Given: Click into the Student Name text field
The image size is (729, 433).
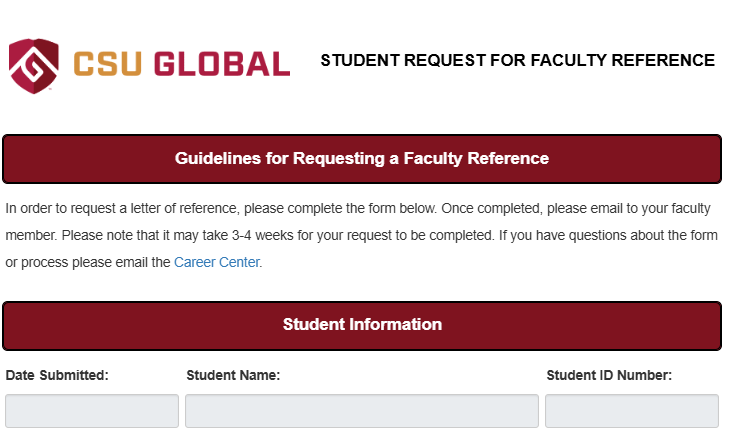Looking at the screenshot, I should (362, 411).
